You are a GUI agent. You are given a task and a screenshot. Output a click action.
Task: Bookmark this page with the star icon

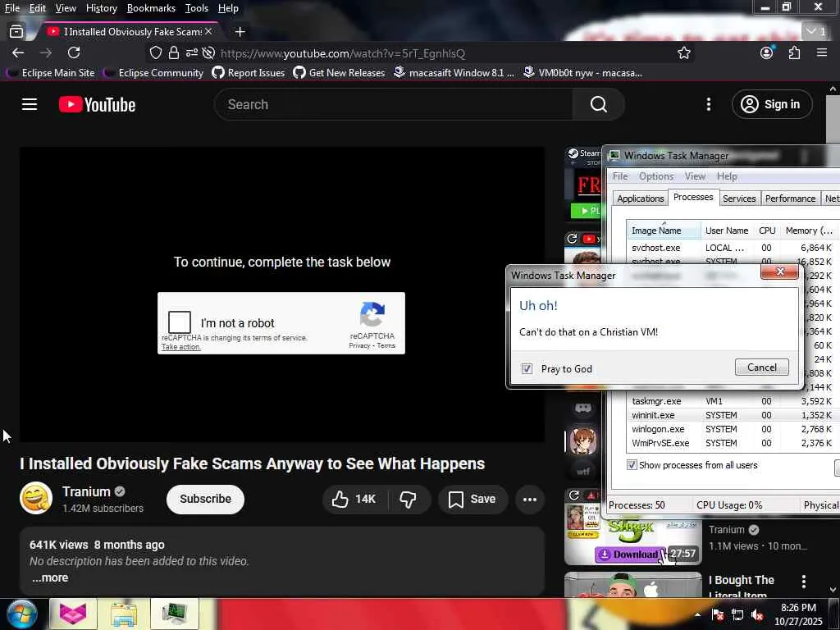tap(683, 53)
